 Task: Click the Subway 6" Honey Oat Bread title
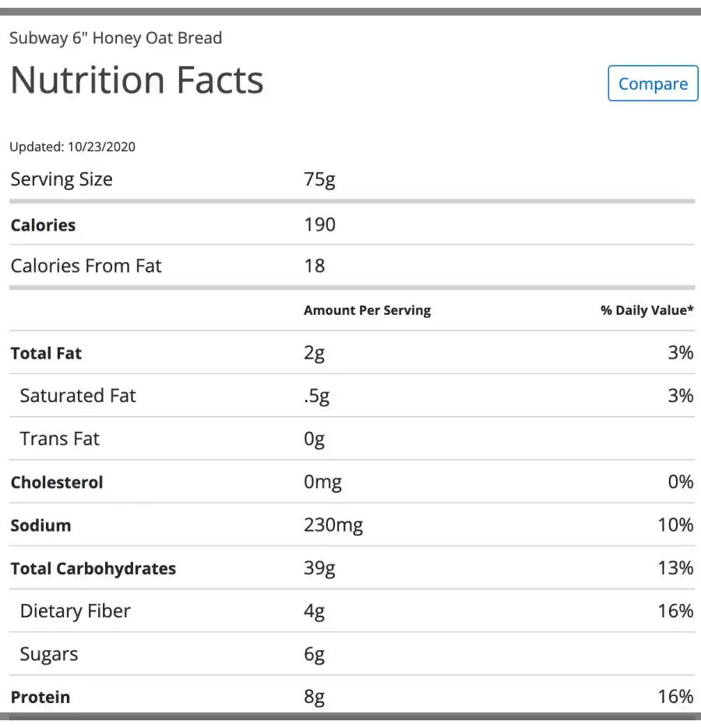[116, 38]
